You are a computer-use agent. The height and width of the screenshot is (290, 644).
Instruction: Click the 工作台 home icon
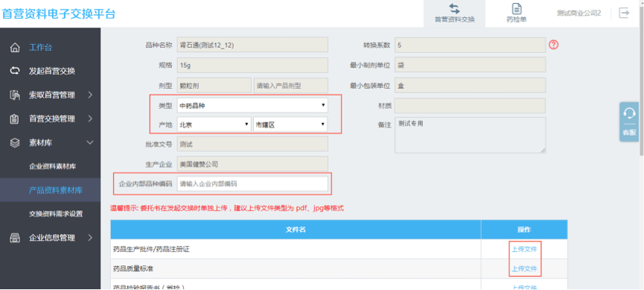(15, 47)
